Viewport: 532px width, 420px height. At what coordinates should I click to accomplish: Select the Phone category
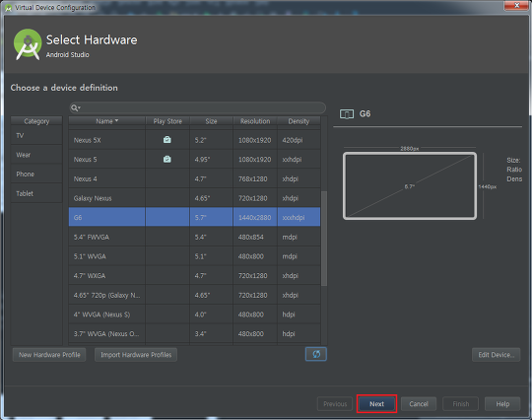coord(36,175)
